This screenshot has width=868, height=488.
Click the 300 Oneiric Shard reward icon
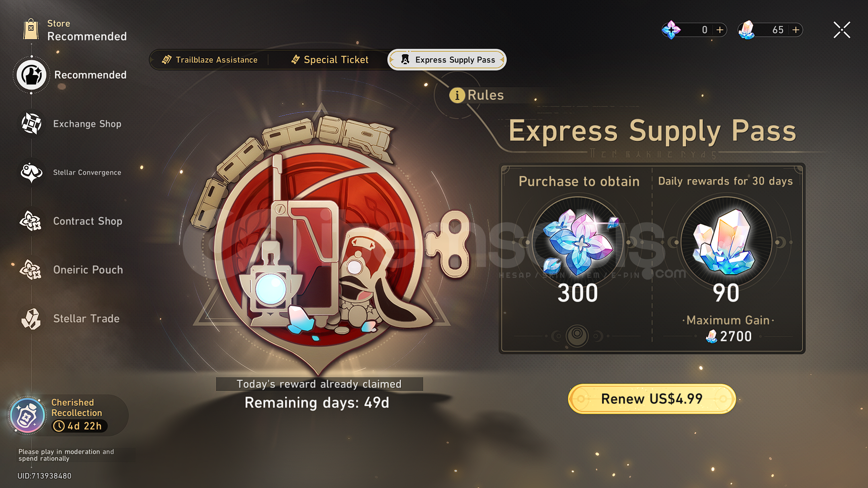coord(578,242)
